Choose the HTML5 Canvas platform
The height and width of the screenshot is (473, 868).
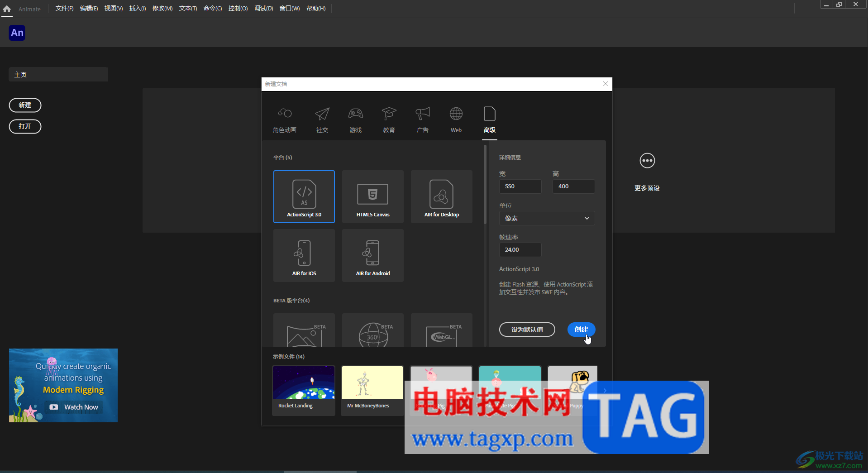point(373,196)
